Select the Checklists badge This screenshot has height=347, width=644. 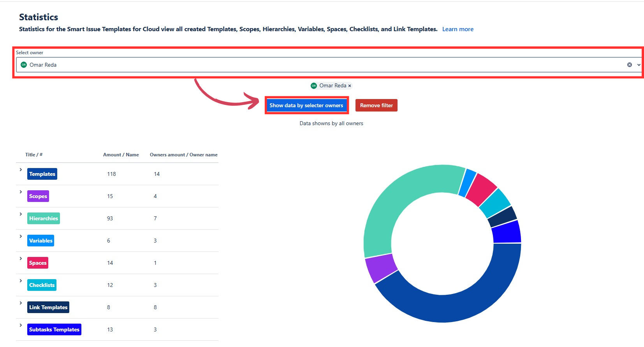click(x=42, y=285)
